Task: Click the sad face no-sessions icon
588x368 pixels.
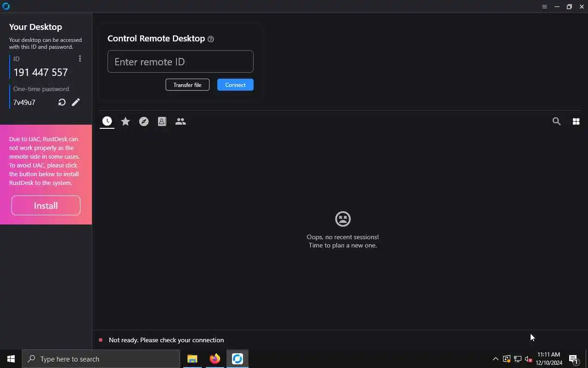Action: 343,219
